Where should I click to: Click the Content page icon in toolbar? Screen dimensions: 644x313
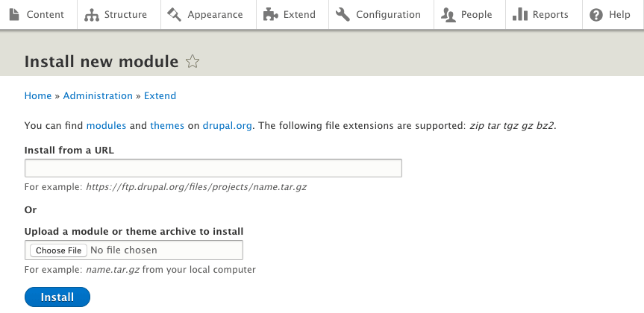[14, 14]
